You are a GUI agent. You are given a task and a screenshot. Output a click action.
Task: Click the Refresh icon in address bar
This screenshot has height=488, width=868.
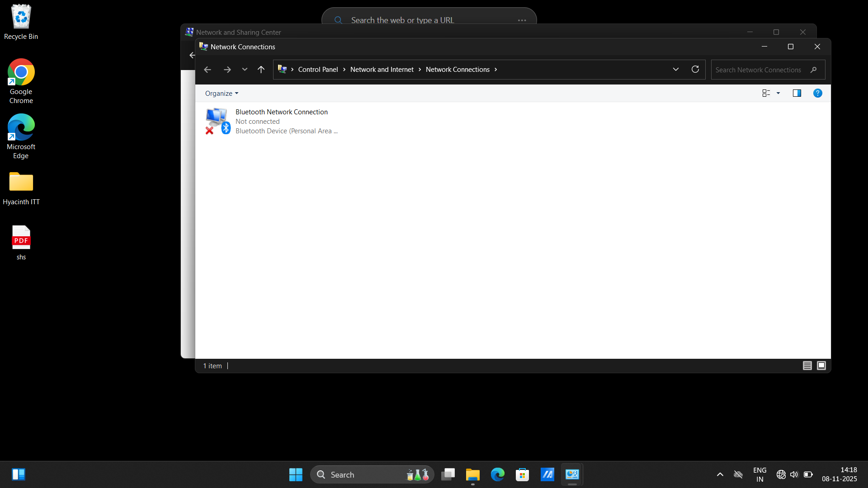695,69
